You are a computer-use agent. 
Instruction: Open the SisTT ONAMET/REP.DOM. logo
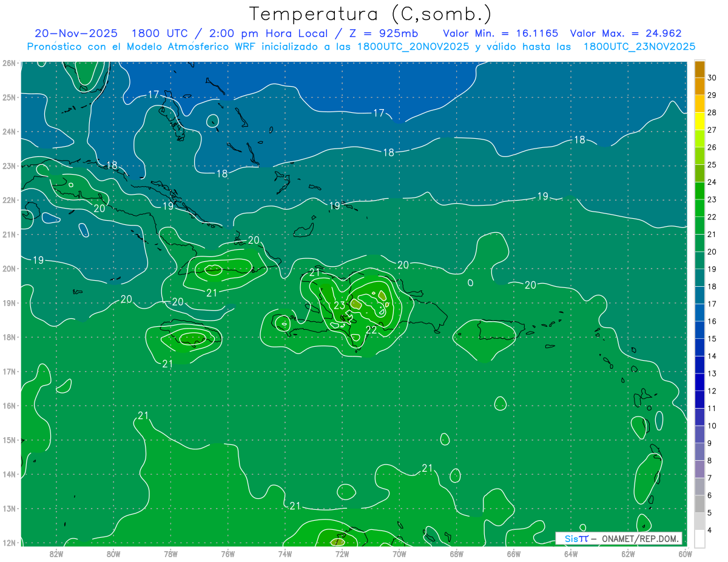point(618,538)
